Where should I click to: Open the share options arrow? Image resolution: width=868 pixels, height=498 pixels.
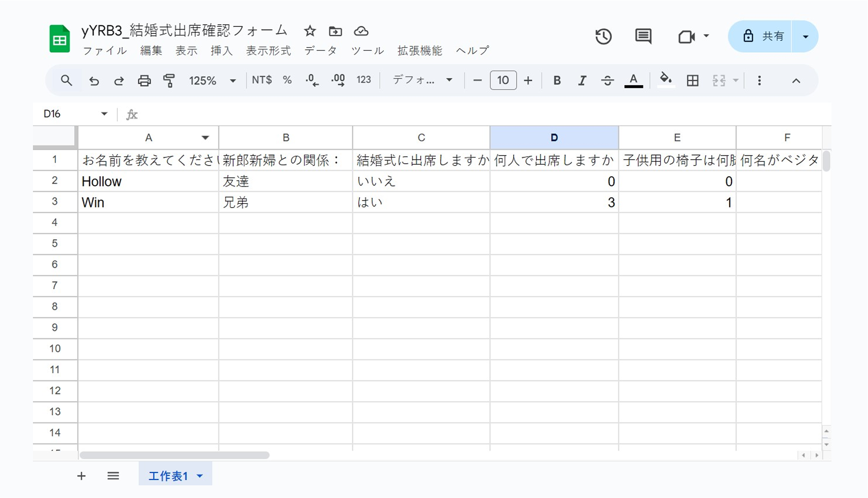pos(805,36)
